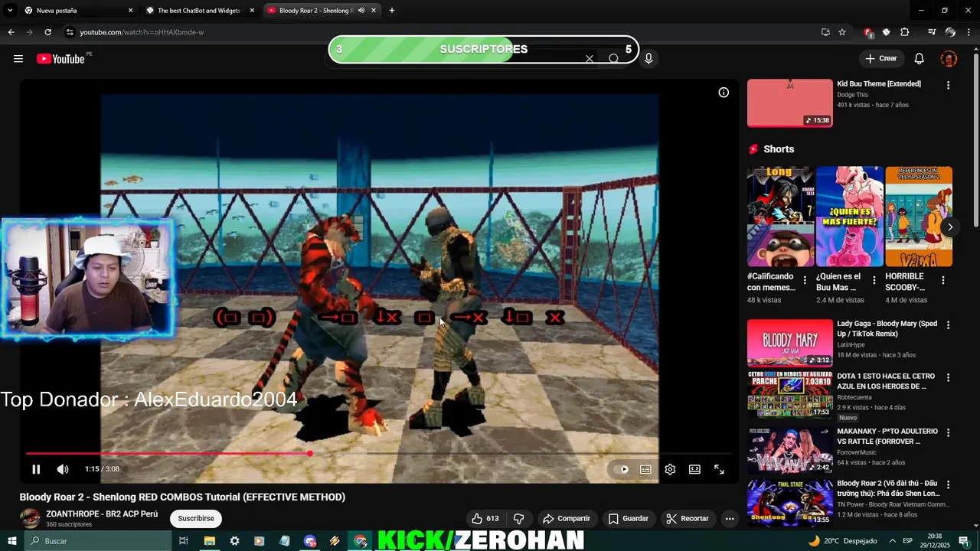
Task: Open the Windows Start menu
Action: 12,541
